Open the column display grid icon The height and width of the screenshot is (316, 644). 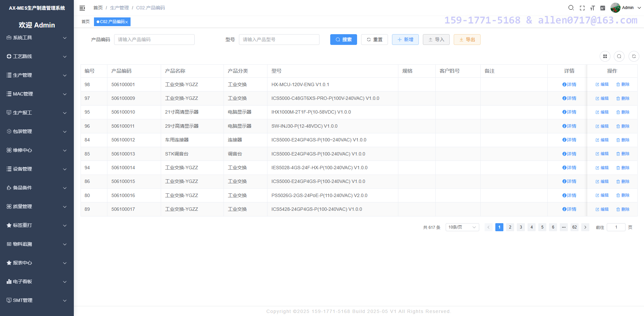click(605, 56)
